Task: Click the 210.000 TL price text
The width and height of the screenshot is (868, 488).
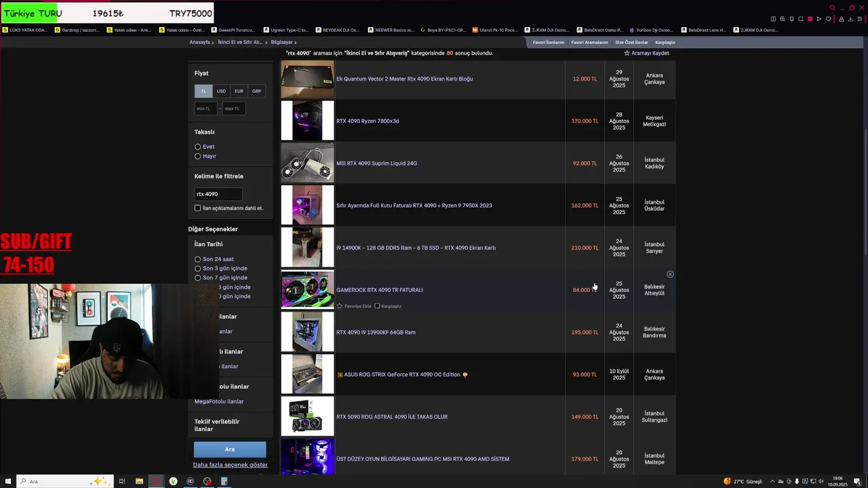Action: click(585, 248)
